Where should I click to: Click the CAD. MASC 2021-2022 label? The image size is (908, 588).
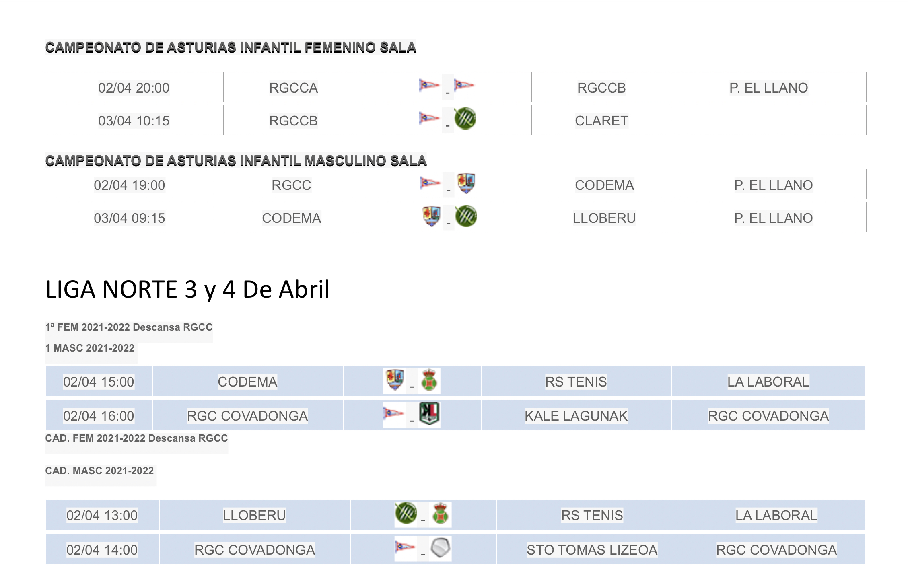coord(99,471)
